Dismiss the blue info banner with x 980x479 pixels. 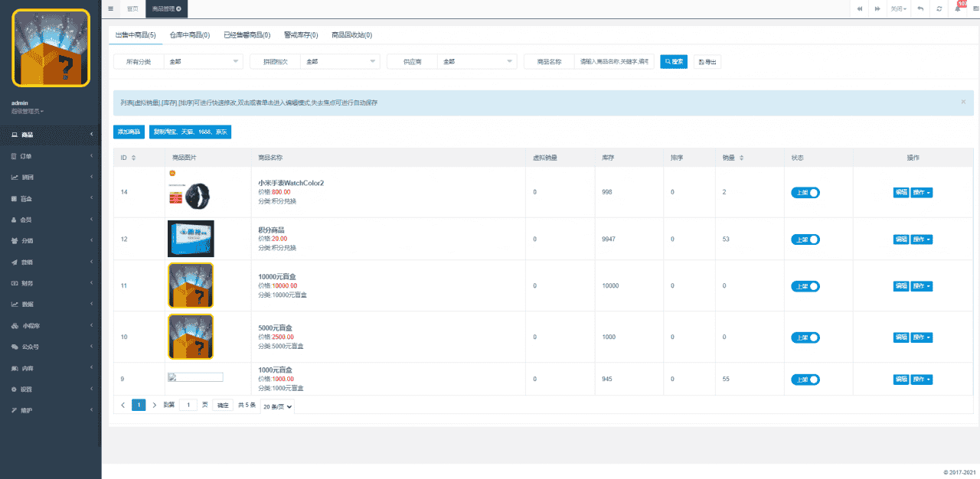tap(963, 102)
